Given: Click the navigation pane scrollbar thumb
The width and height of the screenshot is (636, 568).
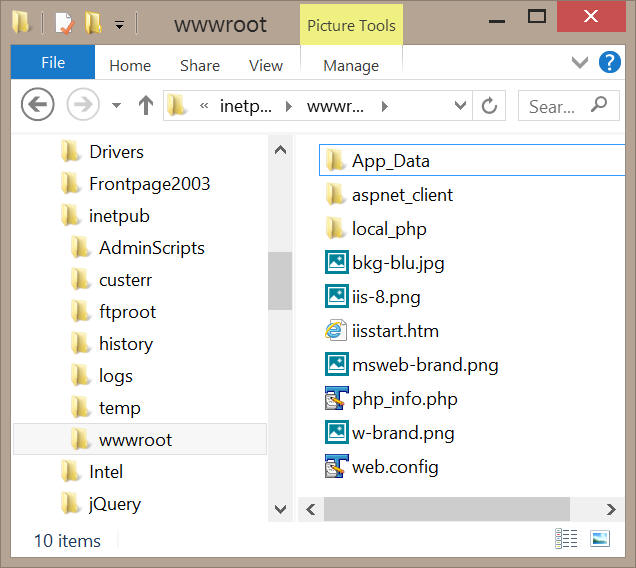Looking at the screenshot, I should [x=280, y=281].
